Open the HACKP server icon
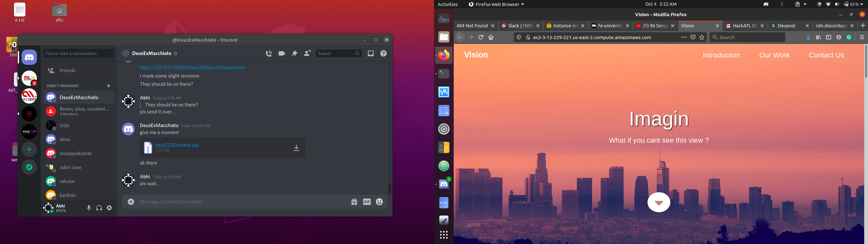The width and height of the screenshot is (868, 244). [x=29, y=132]
